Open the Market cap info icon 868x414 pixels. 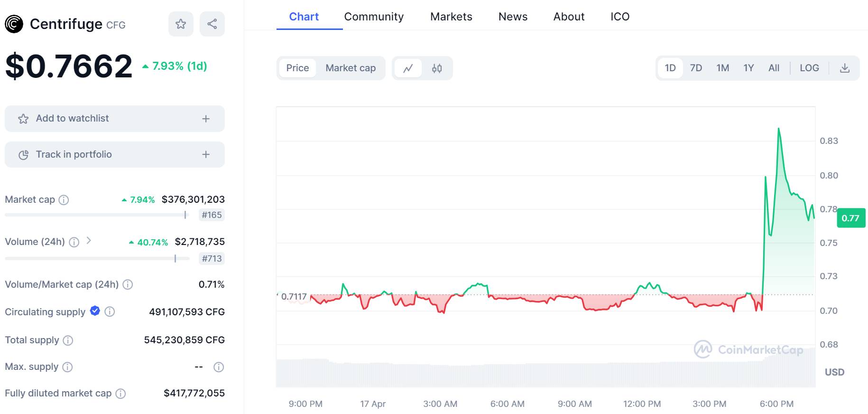pos(64,200)
